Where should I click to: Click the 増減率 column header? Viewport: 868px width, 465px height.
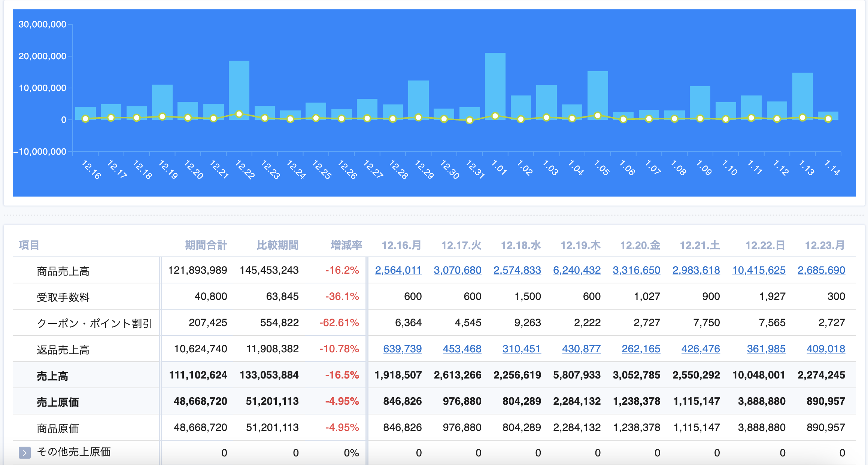[x=346, y=245]
